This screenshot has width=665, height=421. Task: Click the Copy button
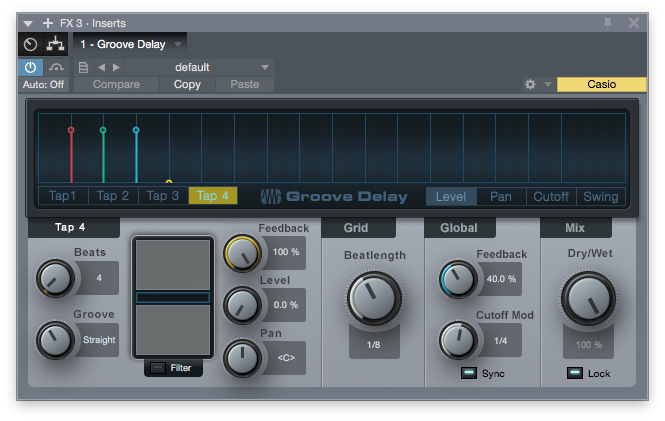tap(187, 85)
